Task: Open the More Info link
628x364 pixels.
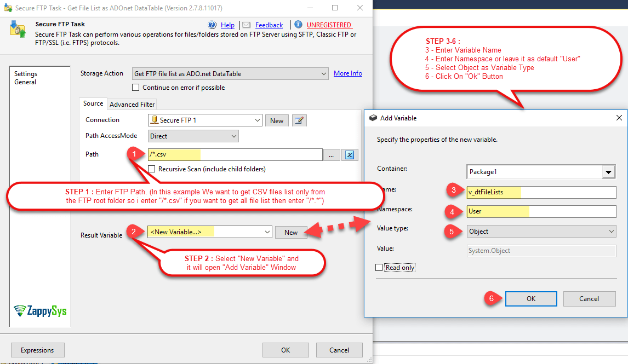Action: tap(348, 73)
